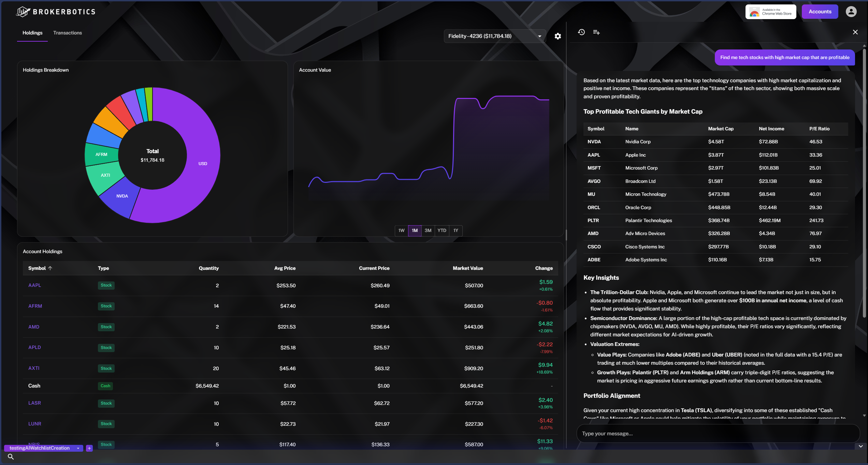Viewport: 868px width, 465px height.
Task: Sort holdings by Change column header
Action: pyautogui.click(x=544, y=268)
